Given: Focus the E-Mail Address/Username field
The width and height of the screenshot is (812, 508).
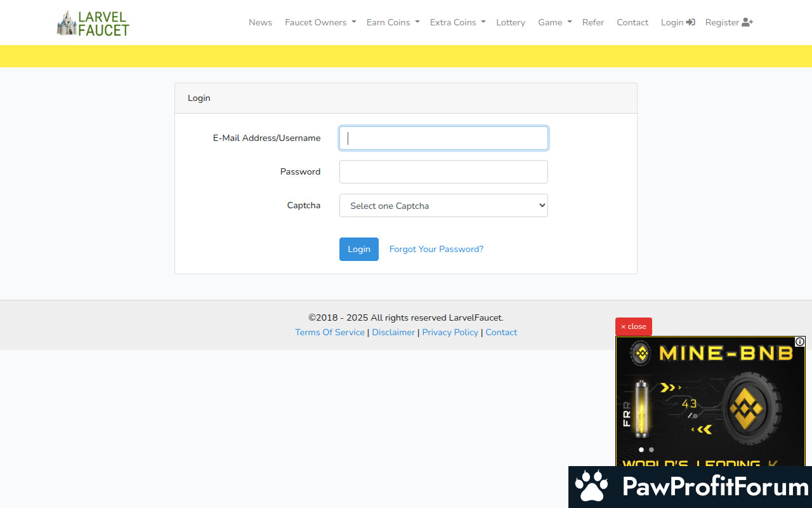Looking at the screenshot, I should (x=443, y=138).
